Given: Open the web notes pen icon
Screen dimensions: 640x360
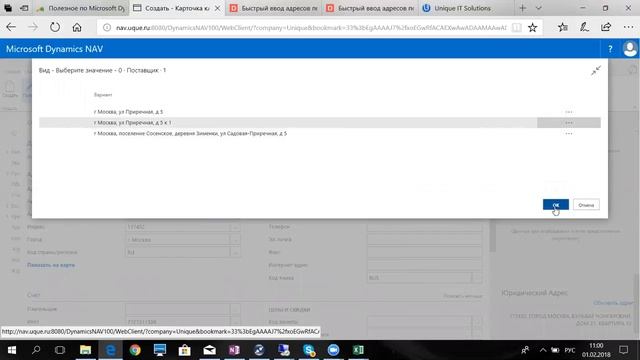Looking at the screenshot, I should click(584, 27).
